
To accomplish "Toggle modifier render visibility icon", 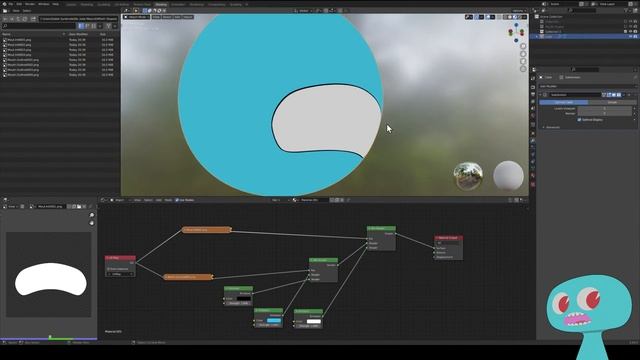I will pos(619,95).
